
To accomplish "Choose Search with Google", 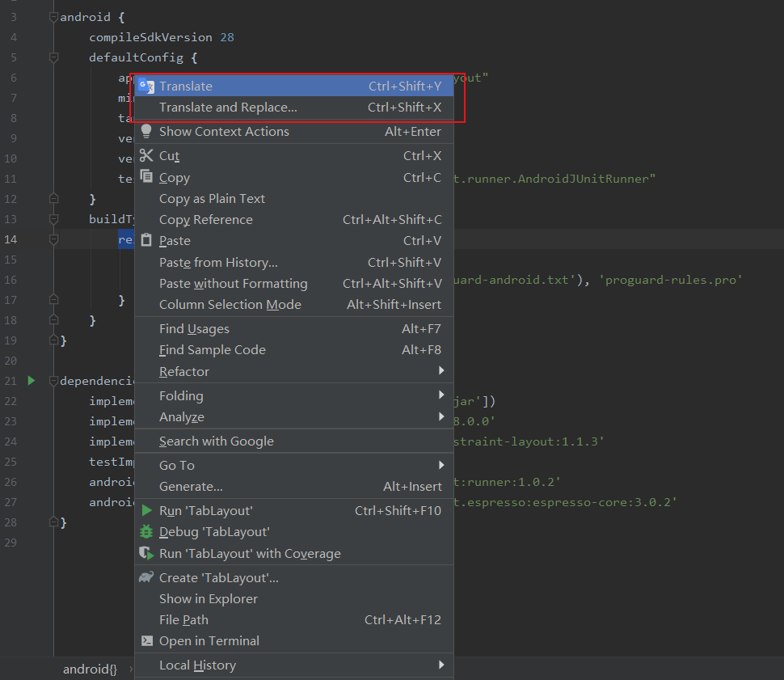I will coord(294,441).
